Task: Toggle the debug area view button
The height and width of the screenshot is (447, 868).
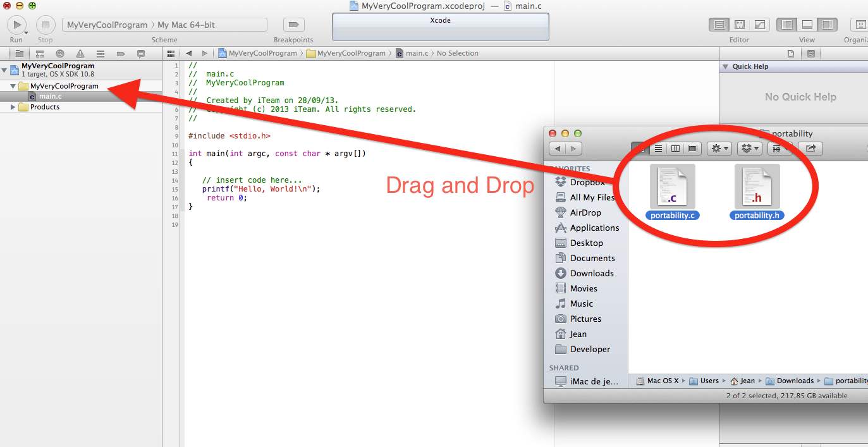Action: tap(807, 25)
